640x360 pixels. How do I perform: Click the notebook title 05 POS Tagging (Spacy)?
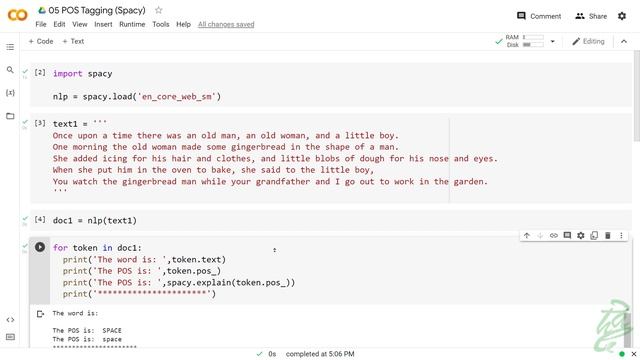(97, 10)
